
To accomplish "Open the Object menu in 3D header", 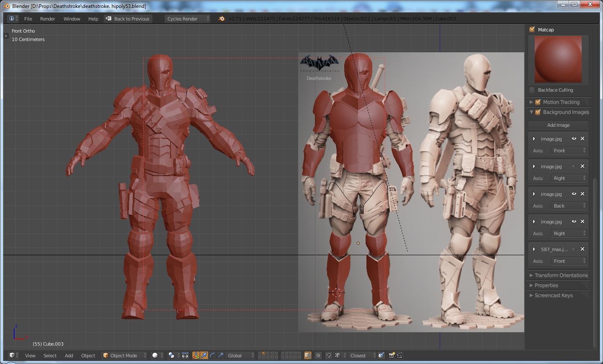I will coord(88,355).
